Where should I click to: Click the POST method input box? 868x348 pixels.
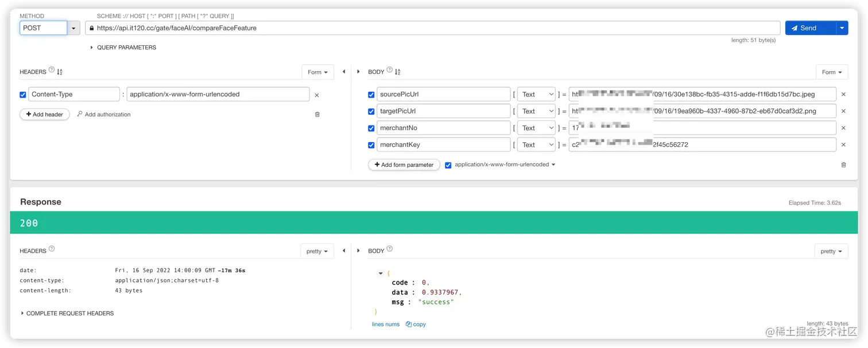click(x=44, y=28)
